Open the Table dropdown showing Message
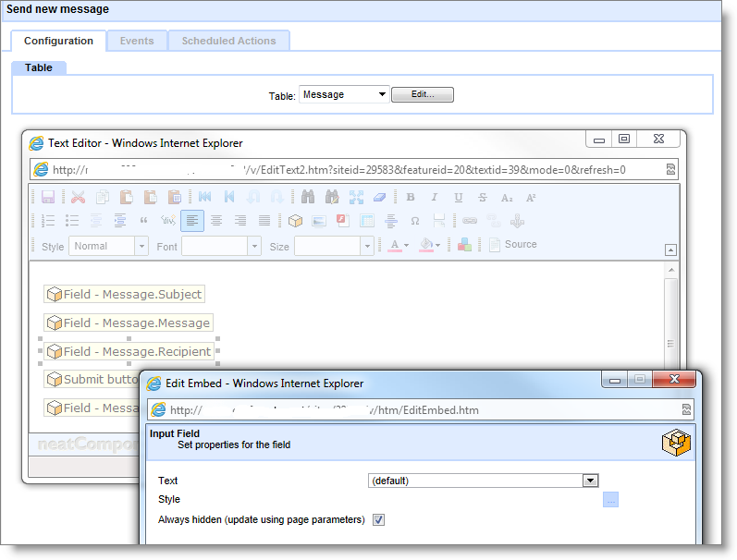737x560 pixels. tap(344, 94)
